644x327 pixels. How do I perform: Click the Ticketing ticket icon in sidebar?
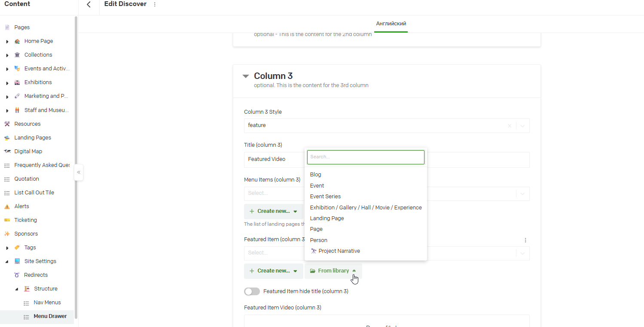pyautogui.click(x=7, y=220)
